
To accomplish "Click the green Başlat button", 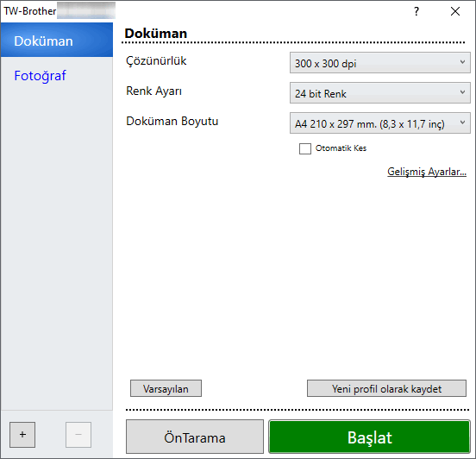I will point(369,437).
